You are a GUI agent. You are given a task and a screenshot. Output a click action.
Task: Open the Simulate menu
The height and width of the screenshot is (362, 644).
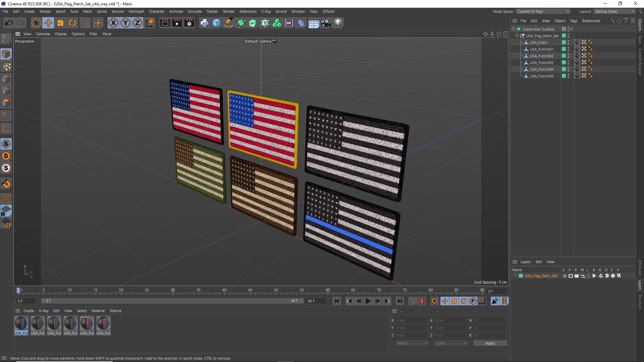click(x=195, y=11)
